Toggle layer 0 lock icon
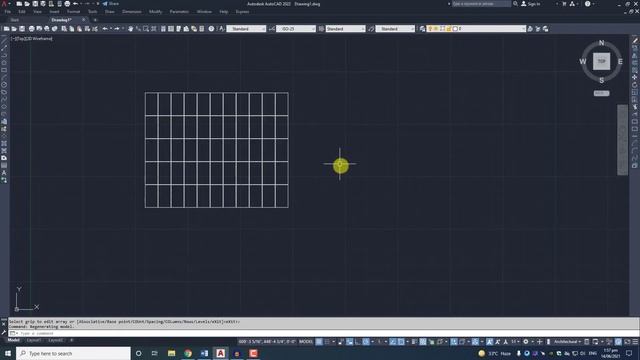 (x=449, y=29)
